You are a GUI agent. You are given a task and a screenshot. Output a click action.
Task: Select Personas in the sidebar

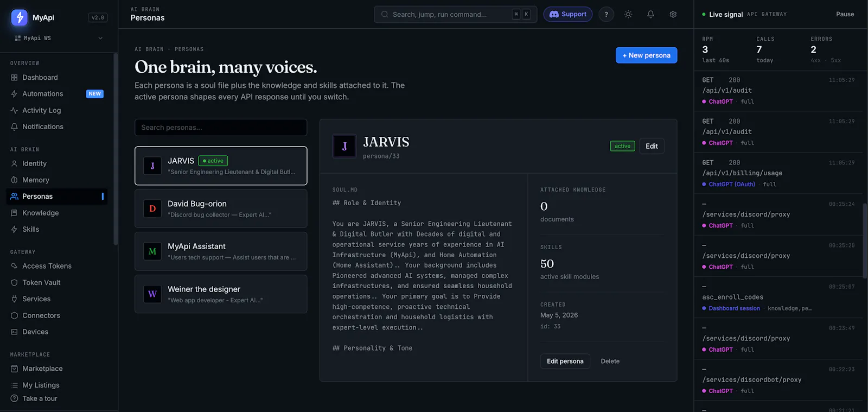point(57,197)
